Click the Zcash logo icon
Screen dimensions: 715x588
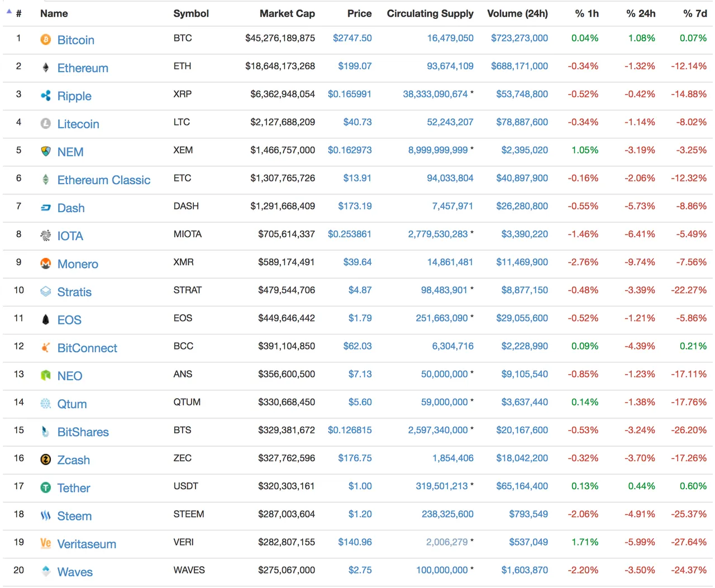click(46, 460)
